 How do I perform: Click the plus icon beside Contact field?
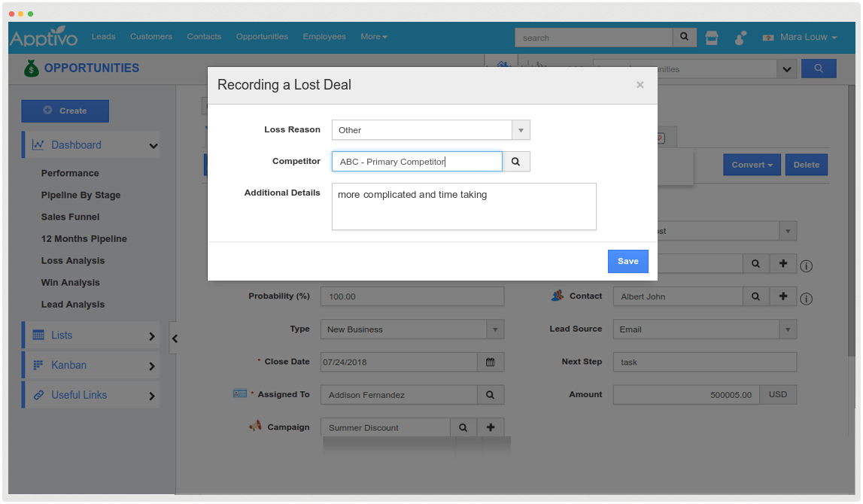783,296
